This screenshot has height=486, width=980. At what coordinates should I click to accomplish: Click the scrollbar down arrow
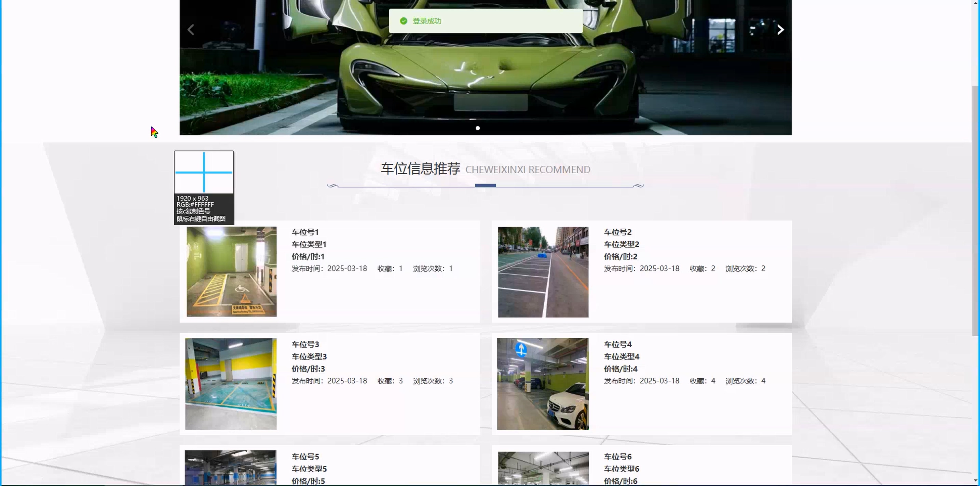coord(976,481)
